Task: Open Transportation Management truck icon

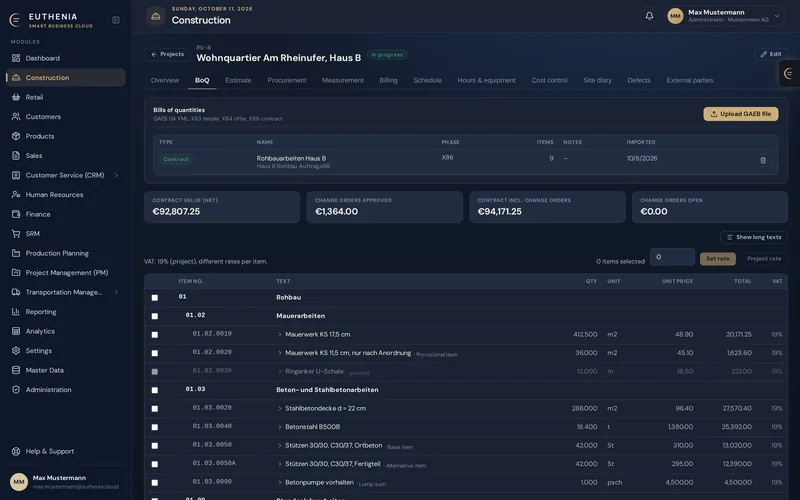Action: [16, 292]
